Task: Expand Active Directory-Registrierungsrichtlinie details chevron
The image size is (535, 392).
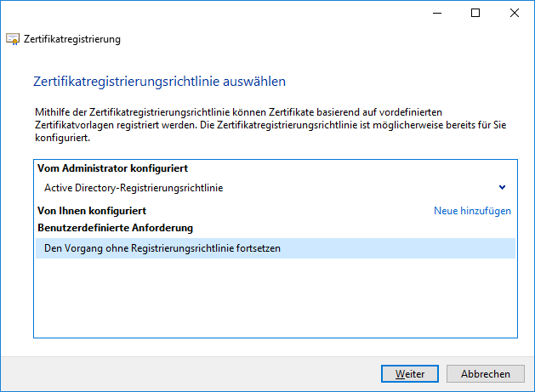Action: (x=502, y=187)
